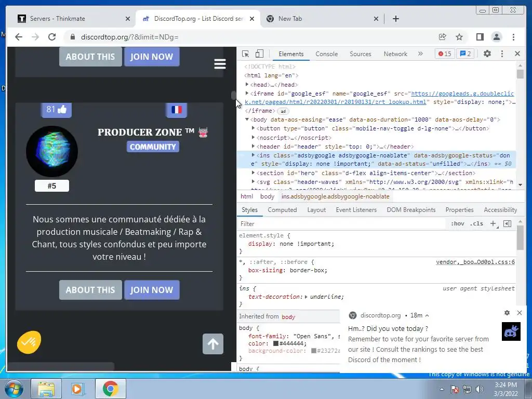
Task: Open the Producer Zone server avatar
Action: click(52, 151)
